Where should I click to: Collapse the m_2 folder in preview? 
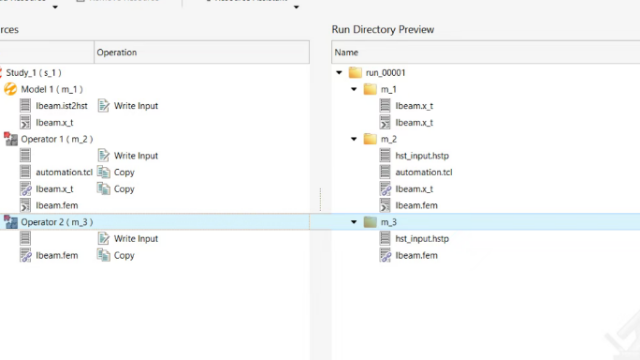click(354, 139)
